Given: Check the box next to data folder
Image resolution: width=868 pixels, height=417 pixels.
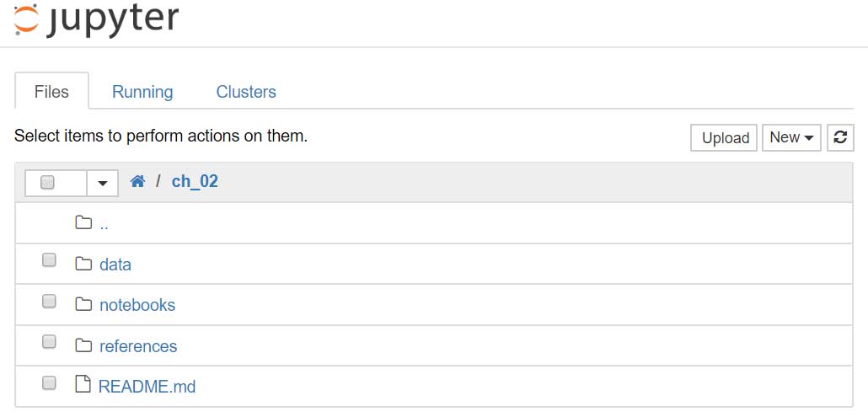Looking at the screenshot, I should pos(49,261).
